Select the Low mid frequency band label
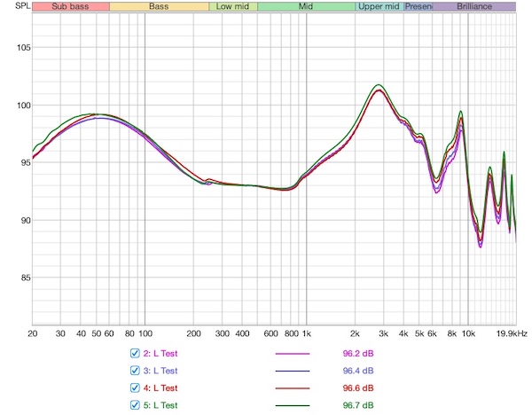 click(232, 6)
